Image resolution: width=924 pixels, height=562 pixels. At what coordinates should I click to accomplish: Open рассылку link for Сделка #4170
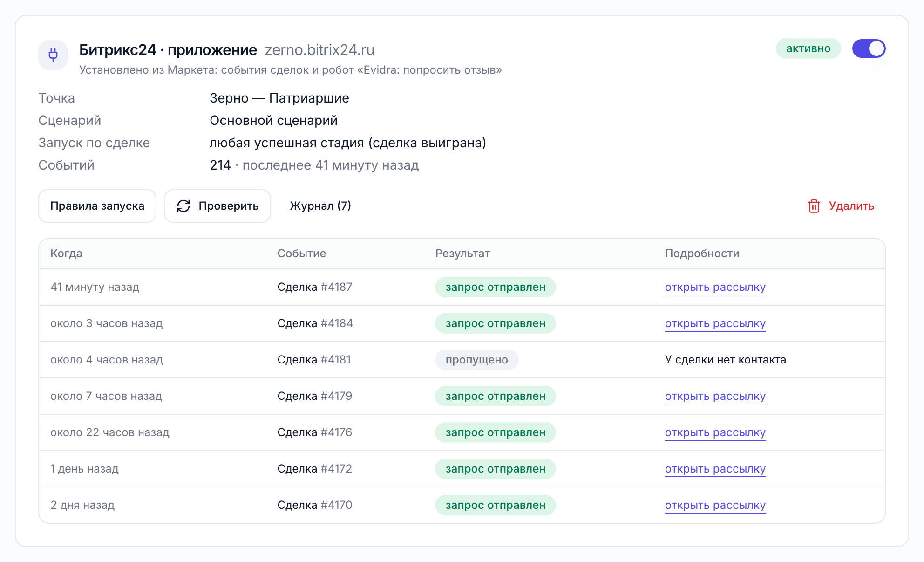[x=715, y=505]
